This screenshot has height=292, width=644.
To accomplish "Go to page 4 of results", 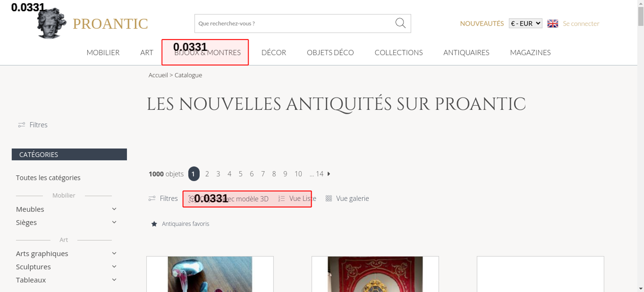I will click(229, 174).
